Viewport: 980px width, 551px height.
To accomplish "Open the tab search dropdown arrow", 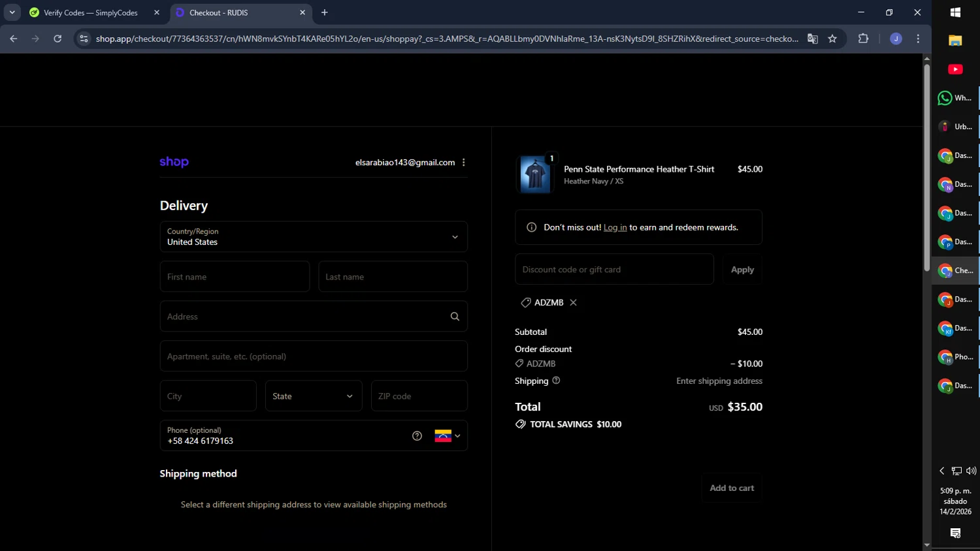I will pyautogui.click(x=12, y=12).
